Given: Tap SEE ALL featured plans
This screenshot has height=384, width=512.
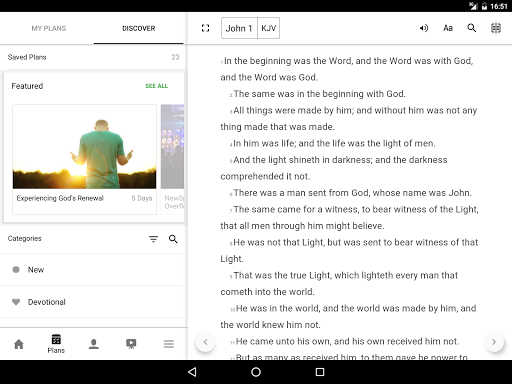Looking at the screenshot, I should [x=156, y=86].
